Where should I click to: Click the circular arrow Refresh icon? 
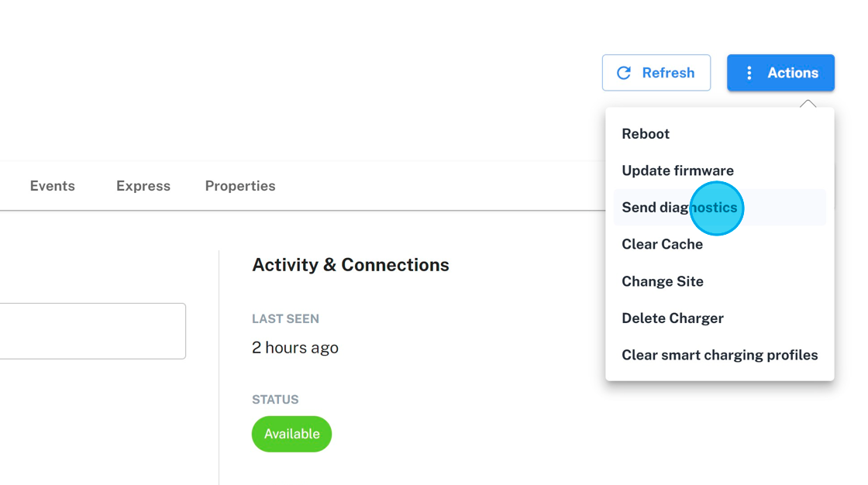pos(624,73)
